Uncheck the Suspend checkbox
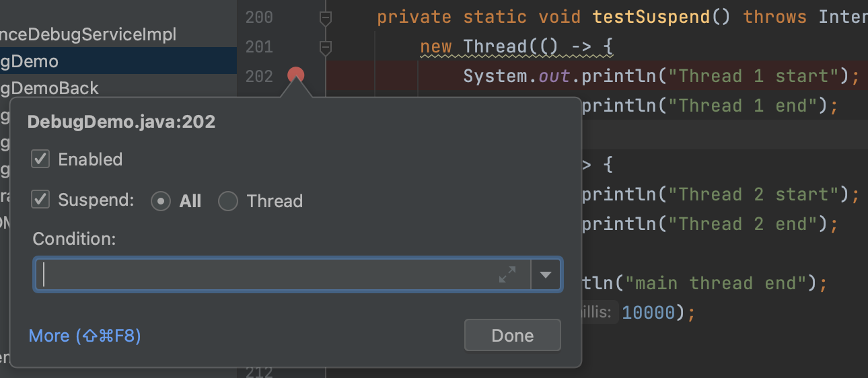Viewport: 868px width, 378px height. (41, 200)
